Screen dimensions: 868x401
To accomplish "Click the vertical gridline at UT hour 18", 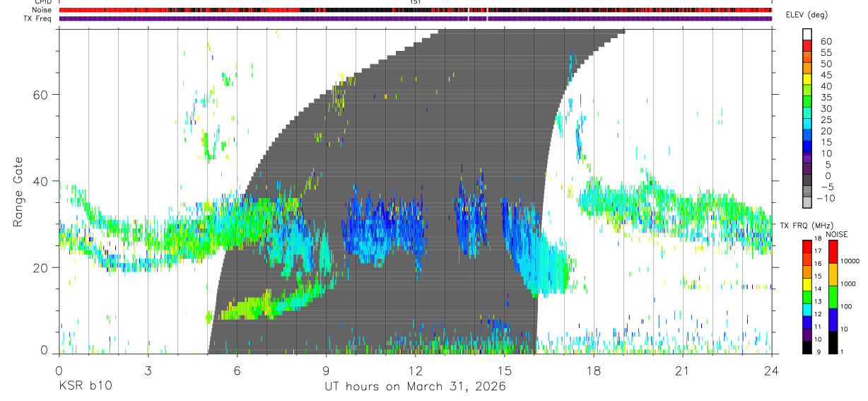I will (x=593, y=191).
